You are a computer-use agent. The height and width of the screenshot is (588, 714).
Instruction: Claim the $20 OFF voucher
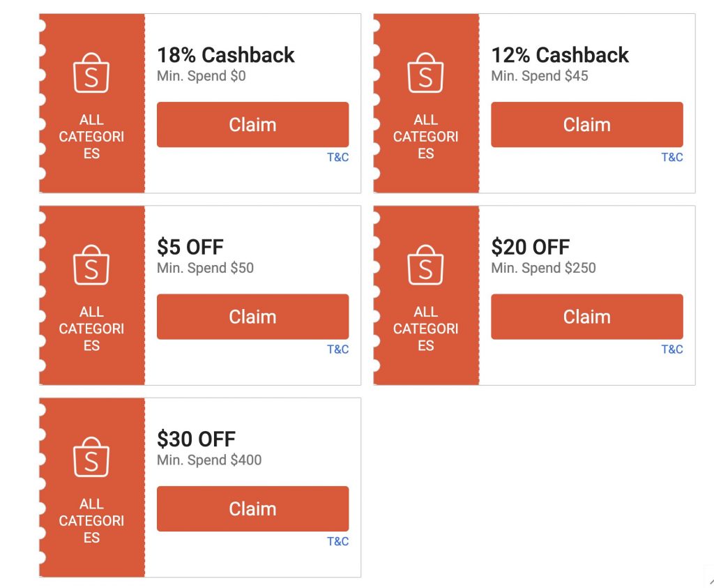(586, 317)
